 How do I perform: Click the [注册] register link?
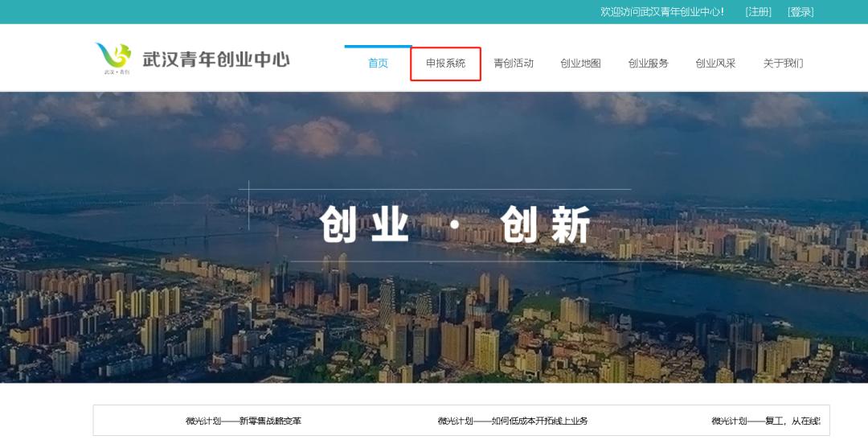(759, 11)
